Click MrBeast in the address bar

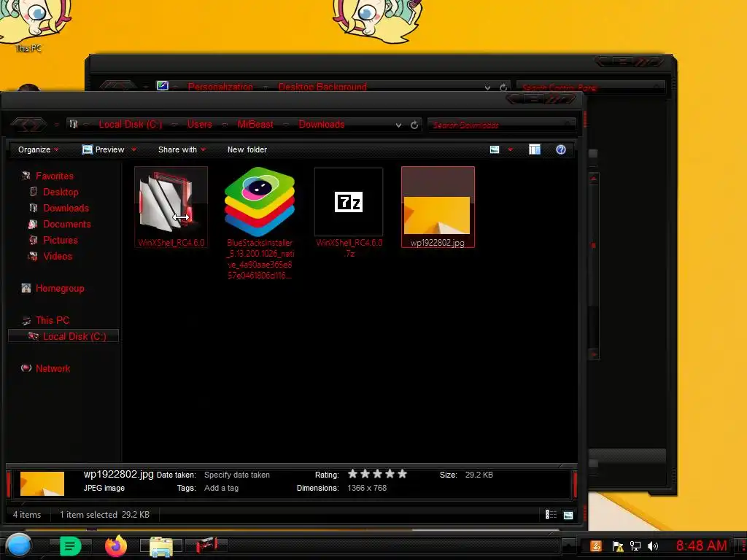tap(255, 124)
